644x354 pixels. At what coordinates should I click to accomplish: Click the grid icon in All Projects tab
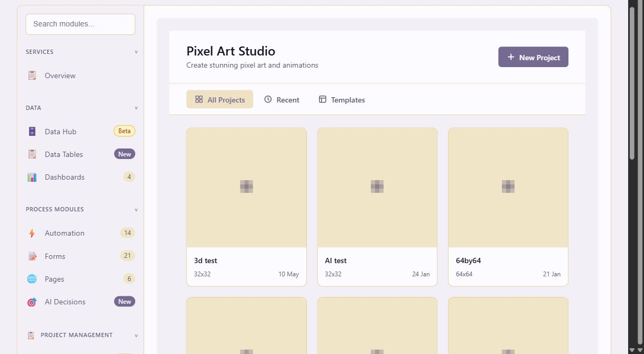(199, 99)
